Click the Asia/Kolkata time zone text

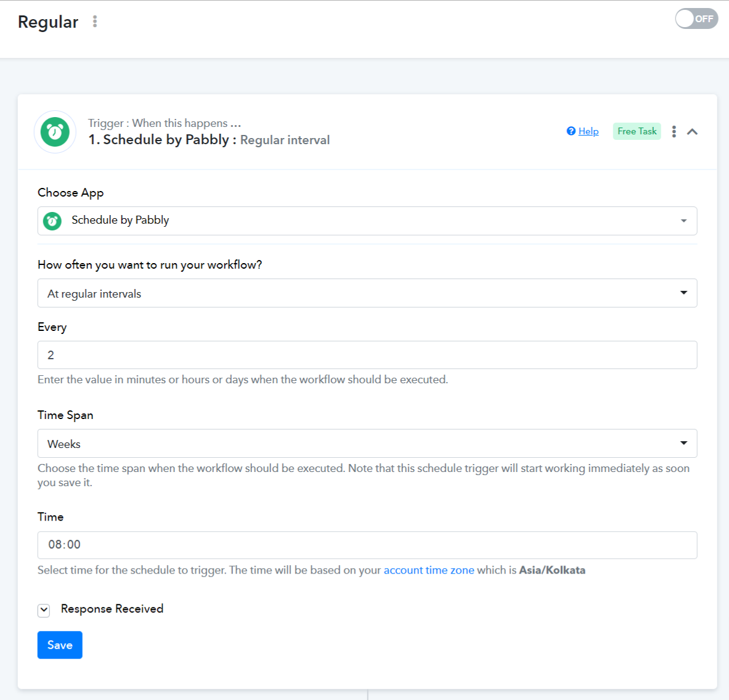coord(552,570)
